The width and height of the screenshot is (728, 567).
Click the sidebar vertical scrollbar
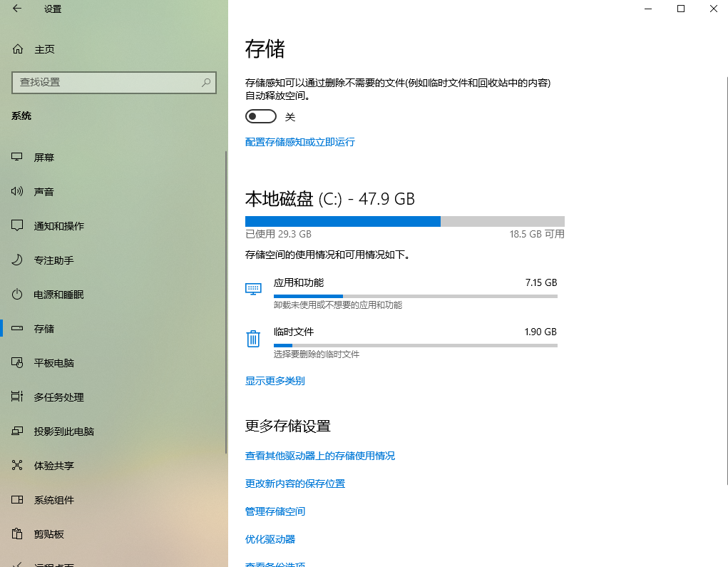pos(226,302)
